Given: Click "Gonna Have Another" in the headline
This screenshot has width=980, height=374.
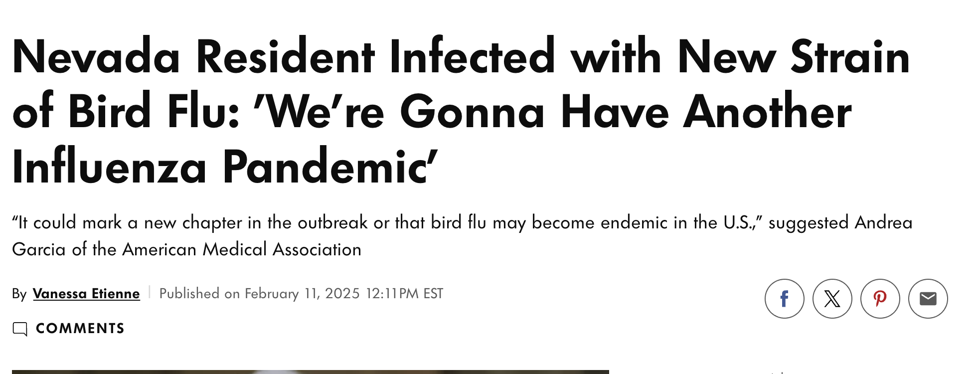Looking at the screenshot, I should [626, 112].
